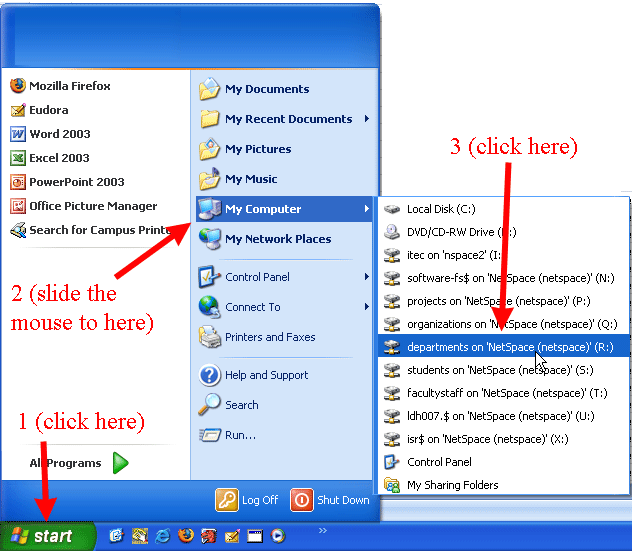Click the red dragon quick launch icon
The image size is (632, 551).
pyautogui.click(x=209, y=535)
